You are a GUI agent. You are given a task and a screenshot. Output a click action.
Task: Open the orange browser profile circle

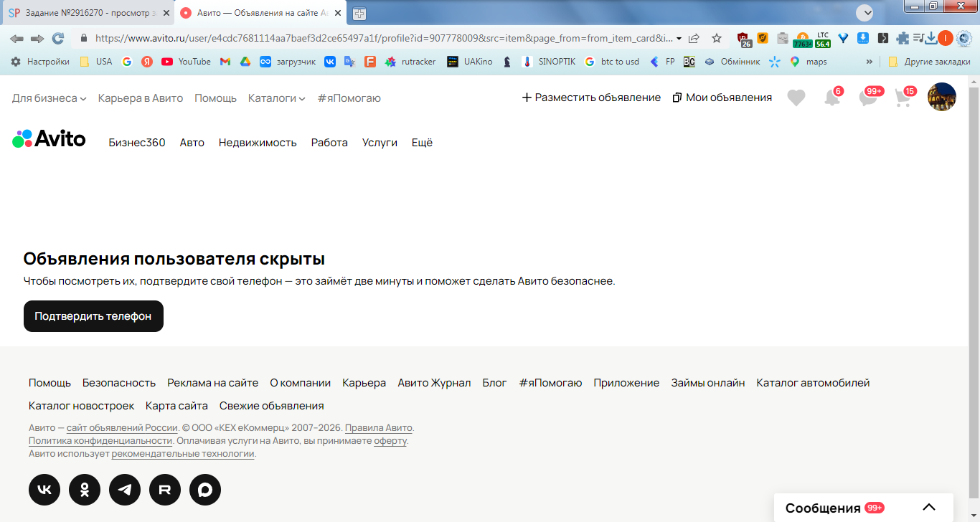click(x=946, y=38)
